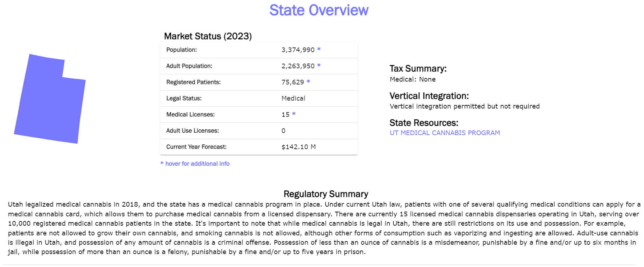Click the asterisk after Registered Patients count
644x267 pixels.
308,82
